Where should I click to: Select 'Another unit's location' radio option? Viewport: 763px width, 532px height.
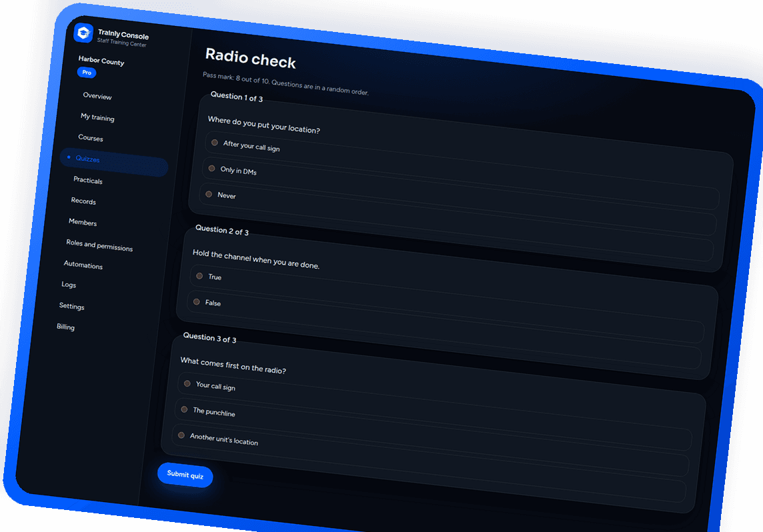click(181, 435)
